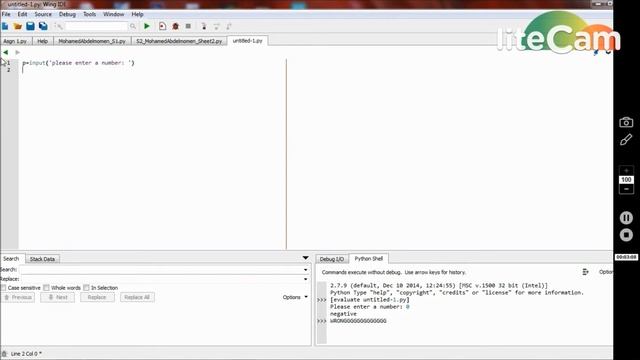Select the untitled-1.py tab

click(x=248, y=41)
